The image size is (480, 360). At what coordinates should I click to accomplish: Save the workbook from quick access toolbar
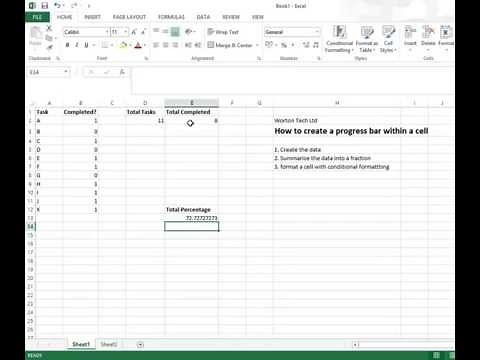45,6
